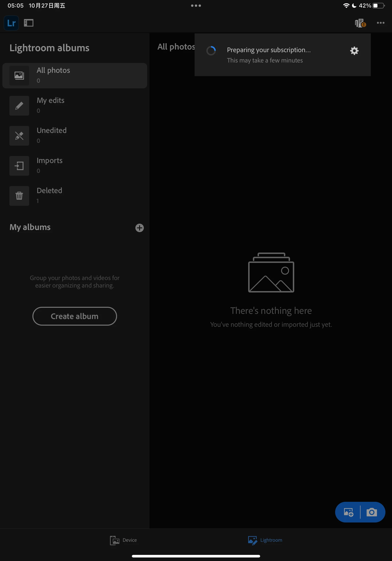The image size is (392, 561).
Task: Tap the Unedited crossed-pencil icon
Action: (x=19, y=136)
